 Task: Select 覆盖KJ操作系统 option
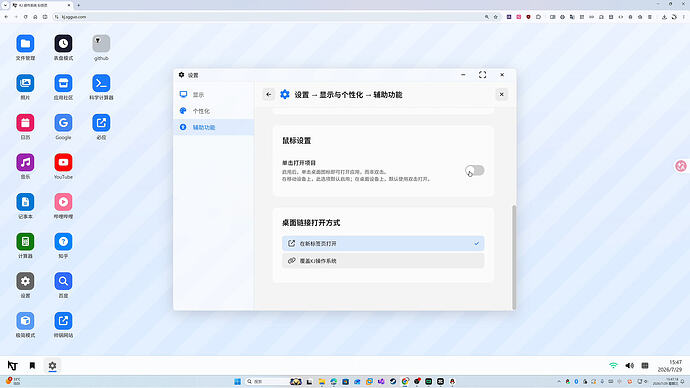383,261
